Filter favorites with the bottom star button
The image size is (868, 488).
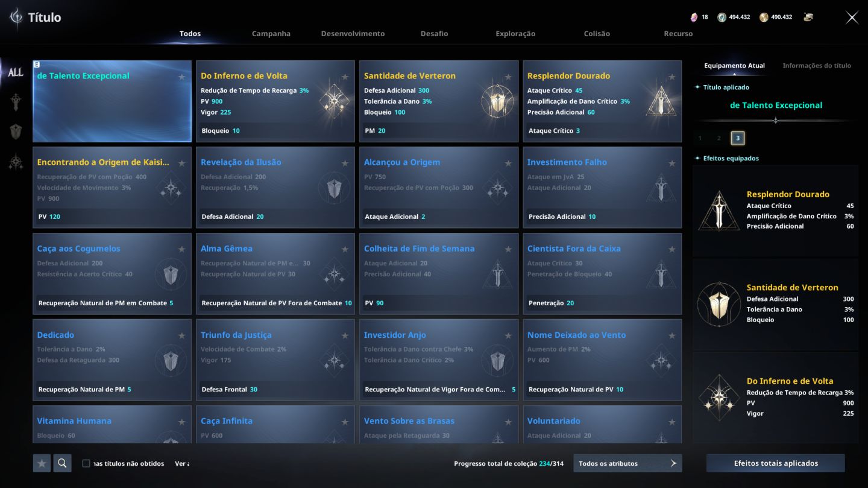pos(42,463)
